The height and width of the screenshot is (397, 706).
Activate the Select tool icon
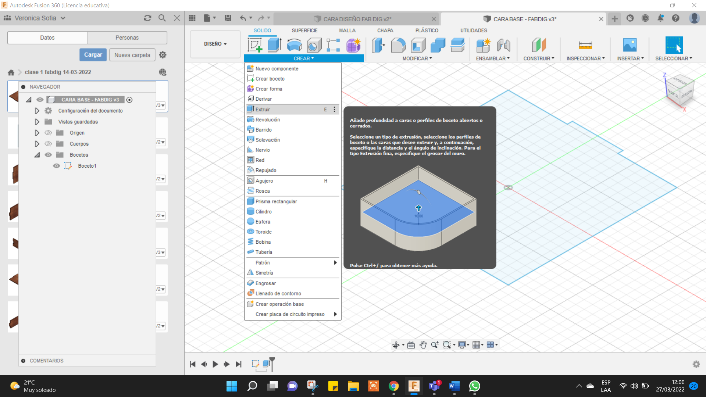[x=674, y=45]
